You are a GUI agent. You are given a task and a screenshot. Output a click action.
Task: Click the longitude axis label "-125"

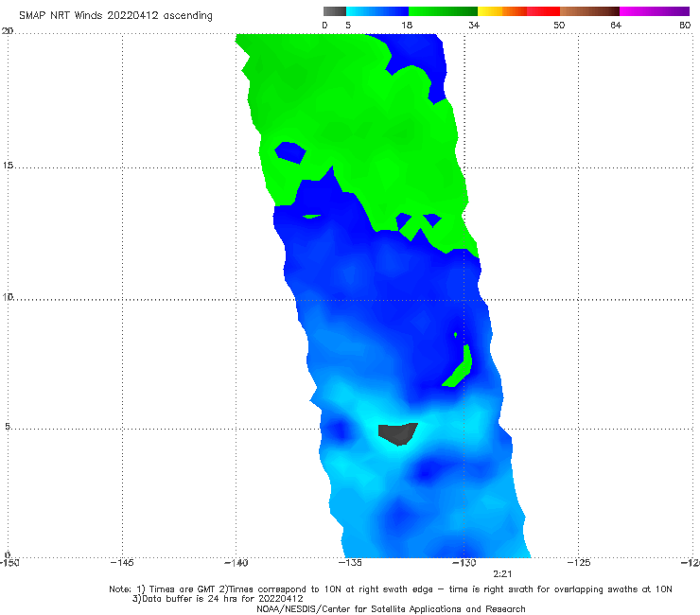pyautogui.click(x=579, y=563)
